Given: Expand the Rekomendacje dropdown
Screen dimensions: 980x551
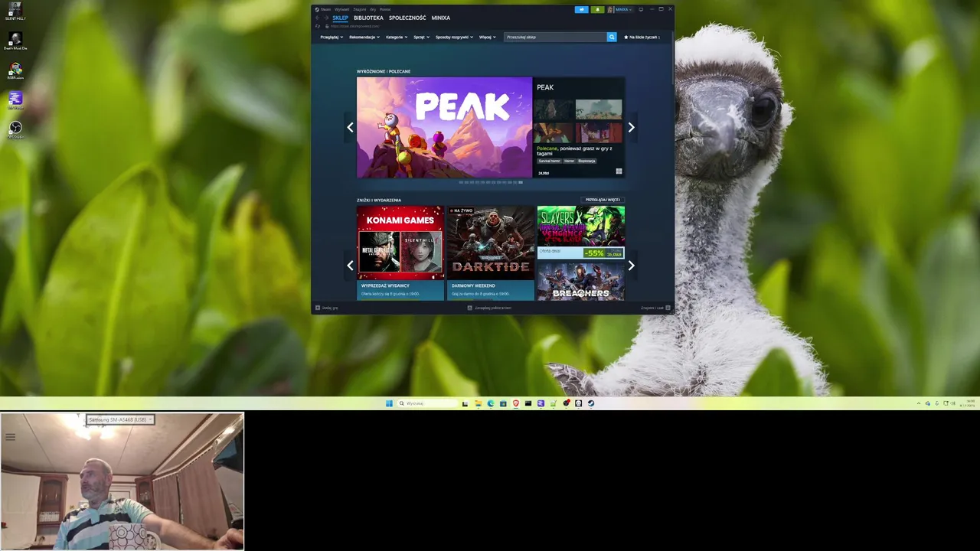Looking at the screenshot, I should 364,37.
